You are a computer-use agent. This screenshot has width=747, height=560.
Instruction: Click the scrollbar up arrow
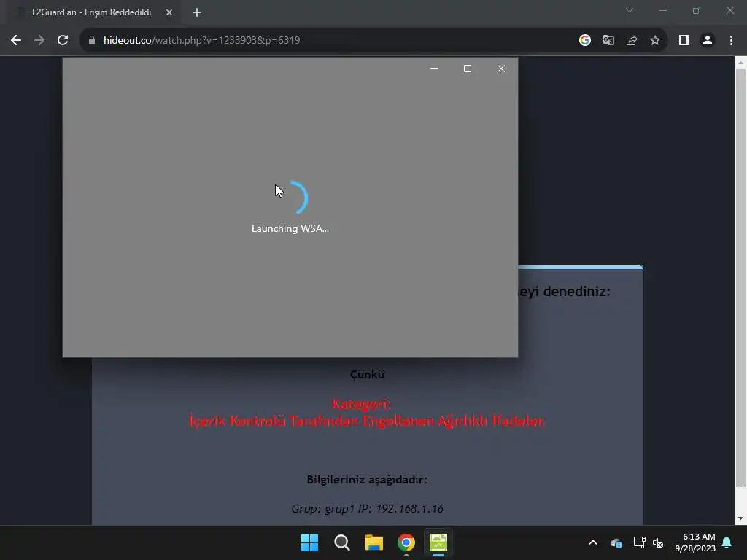pyautogui.click(x=741, y=62)
